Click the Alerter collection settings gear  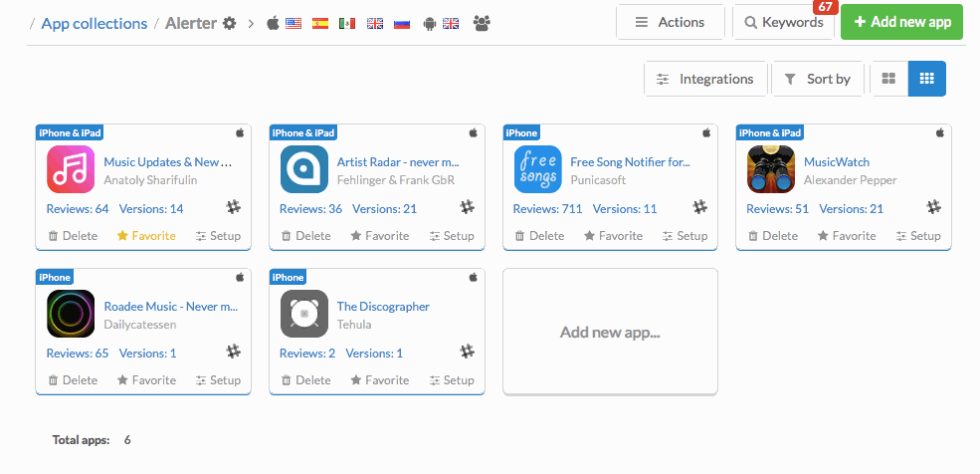coord(230,23)
